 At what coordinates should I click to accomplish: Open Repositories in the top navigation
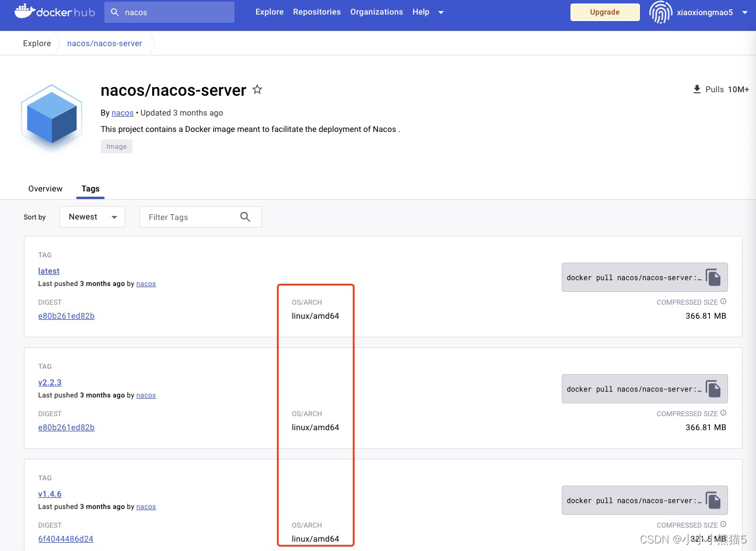(x=317, y=12)
